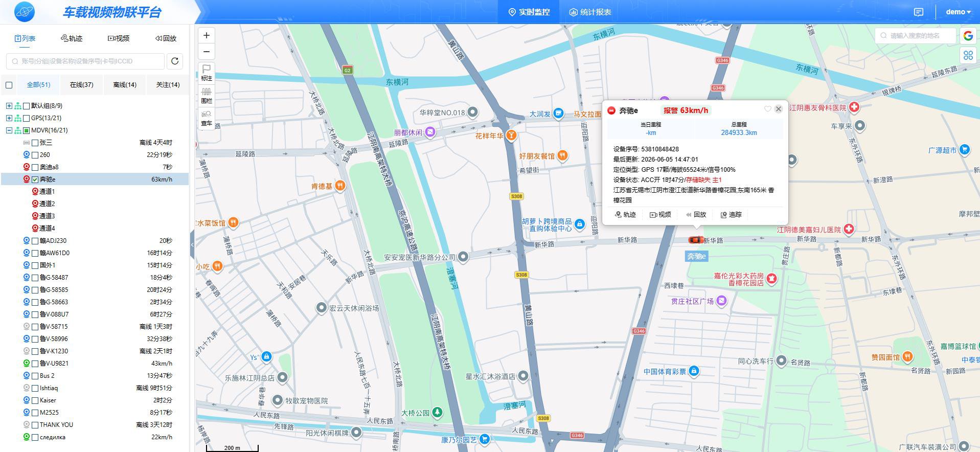Focus the device search input field

85,61
